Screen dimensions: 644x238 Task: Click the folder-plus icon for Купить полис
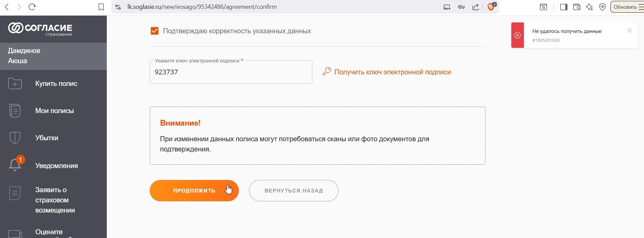(15, 84)
